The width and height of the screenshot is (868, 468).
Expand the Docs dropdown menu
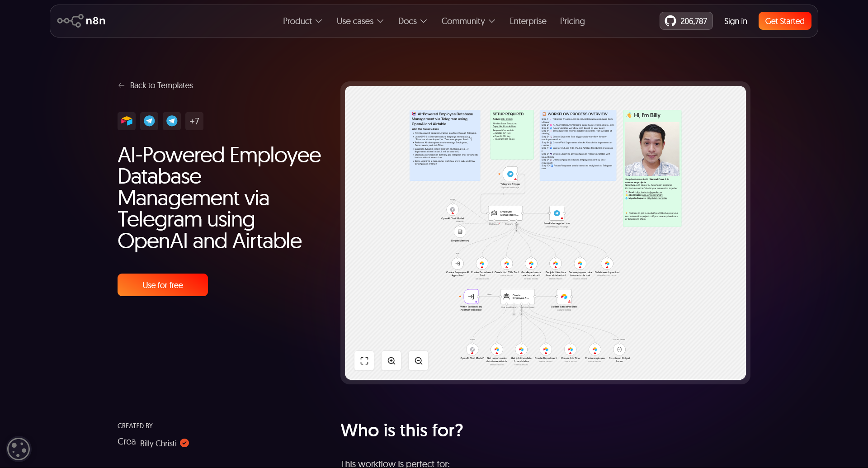pyautogui.click(x=412, y=21)
